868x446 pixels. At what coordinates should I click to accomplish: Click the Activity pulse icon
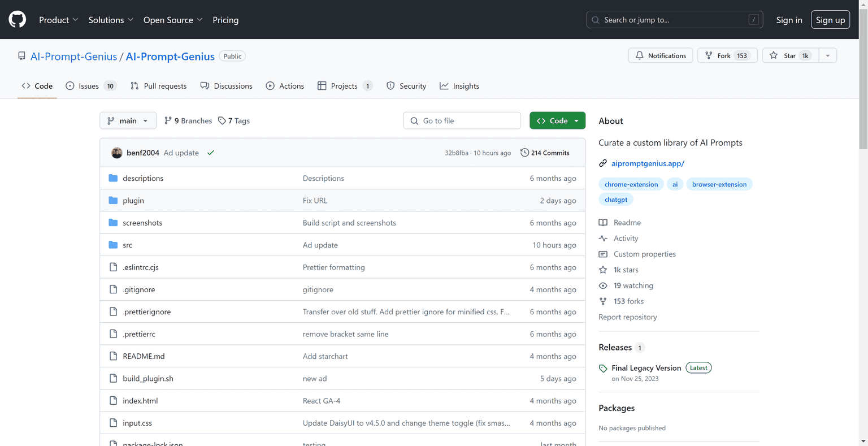(603, 239)
